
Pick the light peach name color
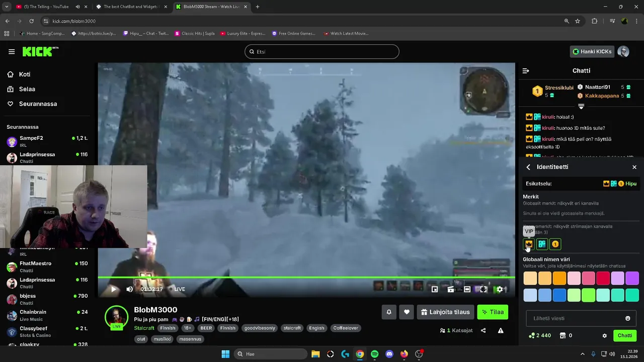coord(530,278)
